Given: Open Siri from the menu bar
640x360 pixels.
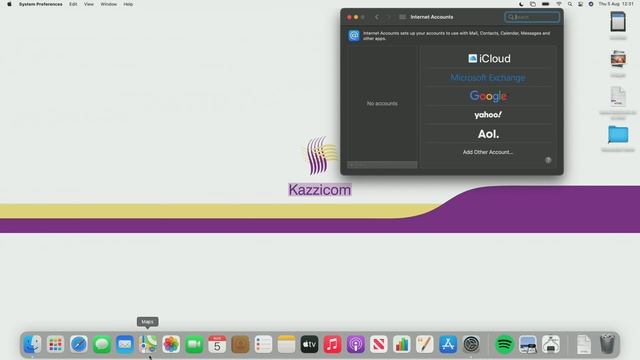Looking at the screenshot, I should (591, 4).
